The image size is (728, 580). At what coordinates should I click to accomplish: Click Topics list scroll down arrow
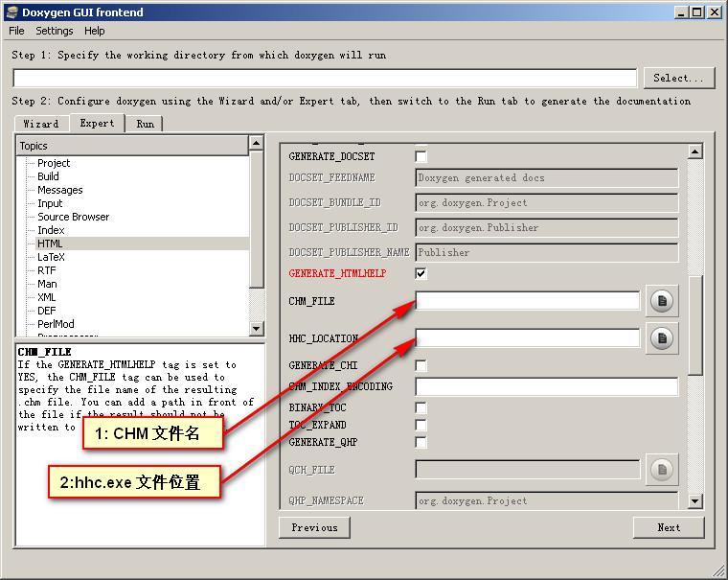point(257,329)
